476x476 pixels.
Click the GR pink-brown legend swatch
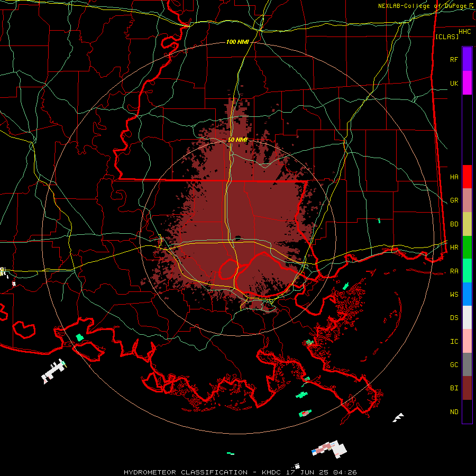tap(467, 200)
